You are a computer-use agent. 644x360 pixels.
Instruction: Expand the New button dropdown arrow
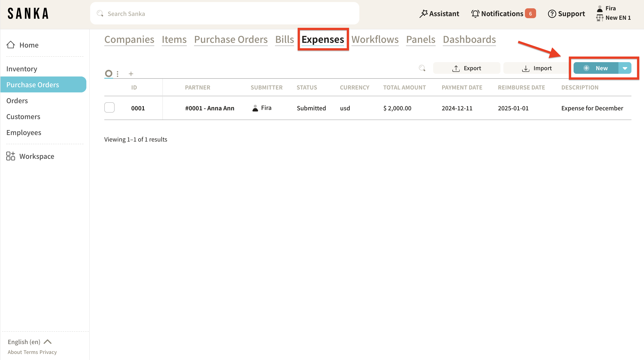(x=625, y=68)
